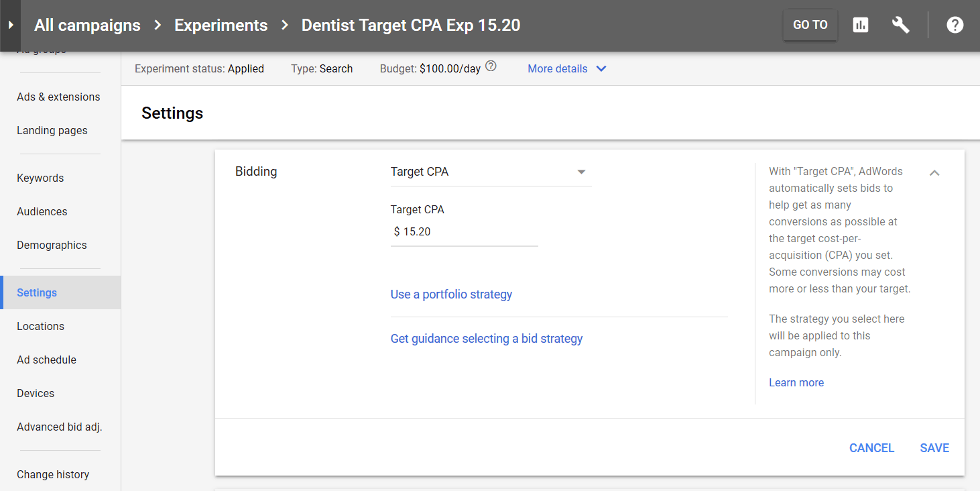Open Get guidance selecting a bid strategy
This screenshot has width=980, height=491.
click(487, 339)
